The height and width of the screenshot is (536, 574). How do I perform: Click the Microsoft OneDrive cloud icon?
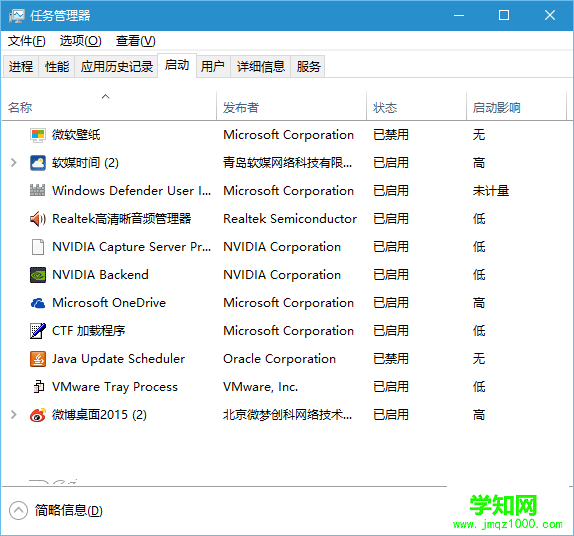[x=38, y=303]
